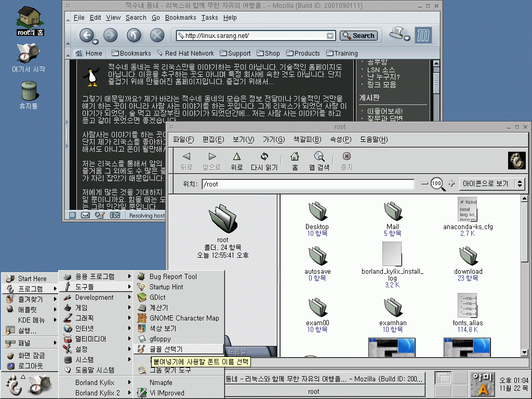
Task: Click Nautilus 홈 home button
Action: [295, 161]
